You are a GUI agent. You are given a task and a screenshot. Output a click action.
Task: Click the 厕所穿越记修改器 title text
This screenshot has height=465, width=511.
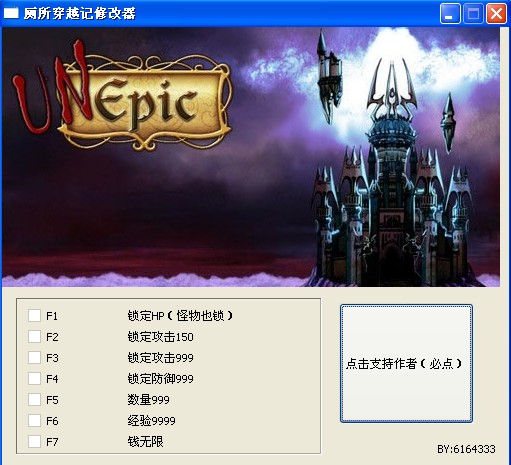pos(80,14)
